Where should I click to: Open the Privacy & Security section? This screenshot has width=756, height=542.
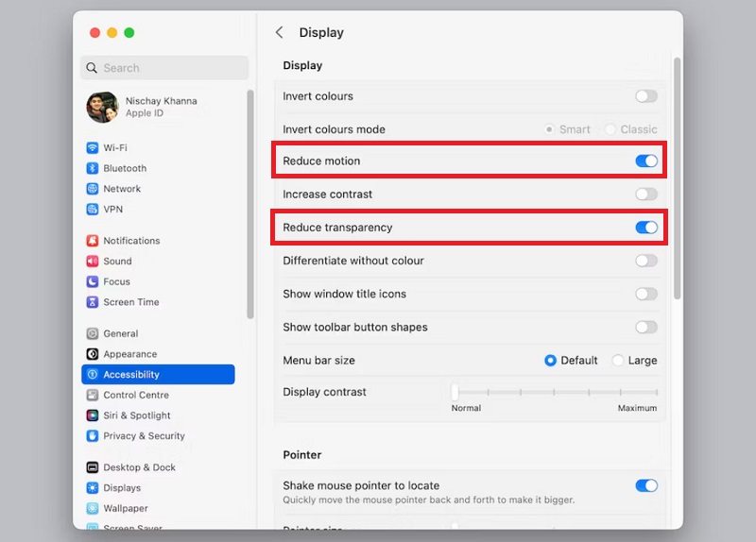point(144,436)
